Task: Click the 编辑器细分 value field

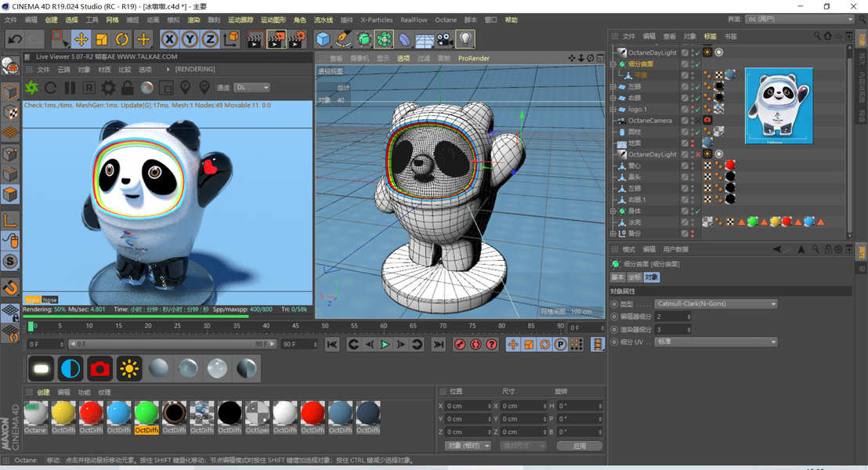Action: click(673, 316)
